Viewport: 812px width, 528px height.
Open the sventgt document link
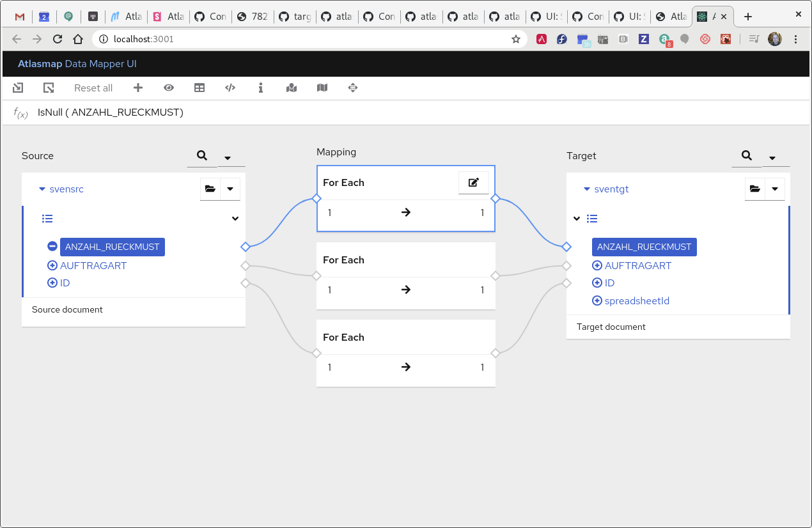point(611,189)
